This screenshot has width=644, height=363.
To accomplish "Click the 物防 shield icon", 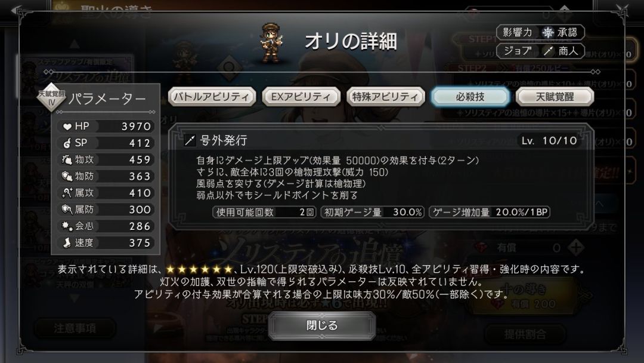I will click(x=67, y=176).
